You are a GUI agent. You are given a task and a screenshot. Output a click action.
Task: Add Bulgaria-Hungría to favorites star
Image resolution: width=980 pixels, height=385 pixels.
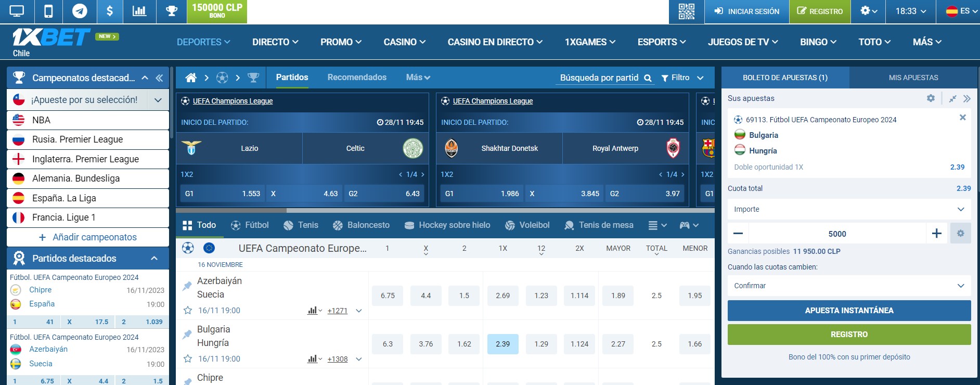188,359
